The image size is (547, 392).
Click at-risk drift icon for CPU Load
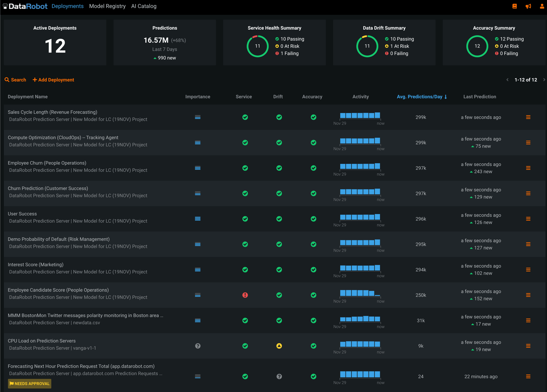click(x=279, y=346)
